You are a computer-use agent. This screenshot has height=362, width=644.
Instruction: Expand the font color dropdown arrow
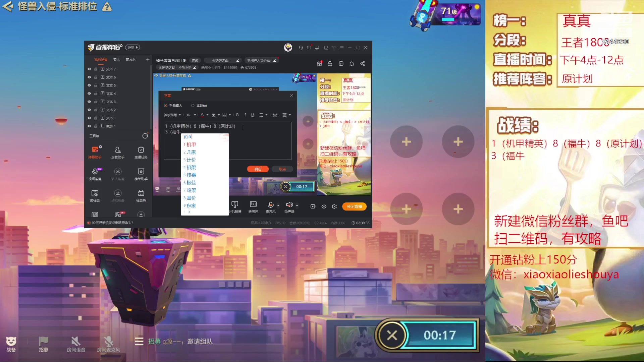pos(207,115)
